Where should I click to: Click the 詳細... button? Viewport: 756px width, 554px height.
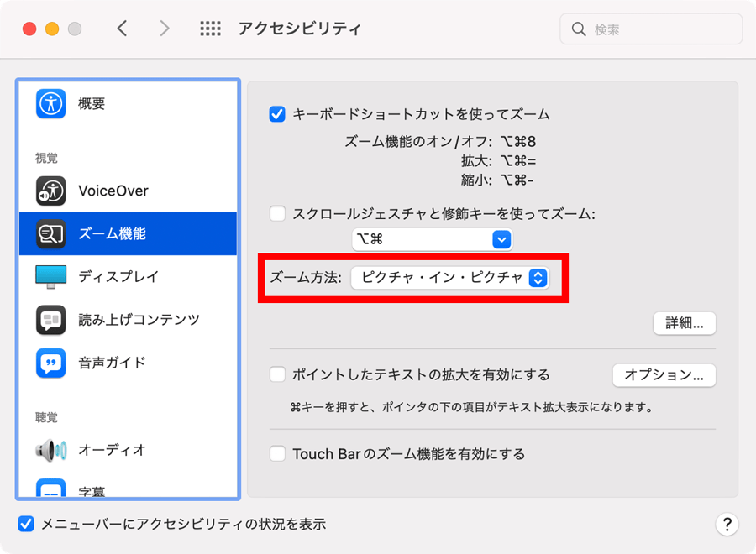[684, 323]
